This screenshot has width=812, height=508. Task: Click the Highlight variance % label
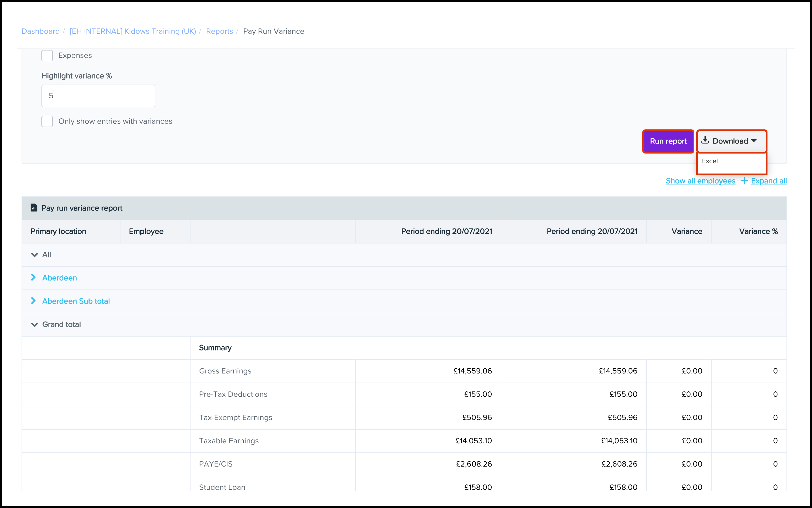77,76
